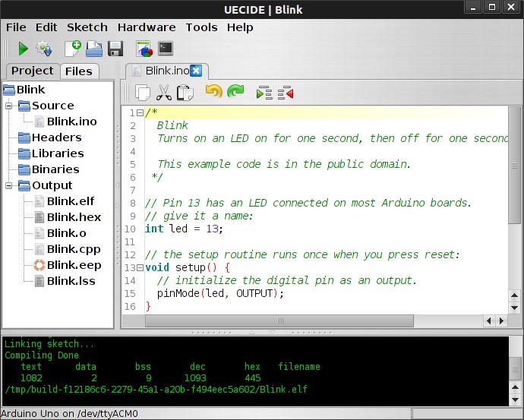Image resolution: width=524 pixels, height=420 pixels.
Task: Collapse the setup() code fold marker
Action: [141, 268]
